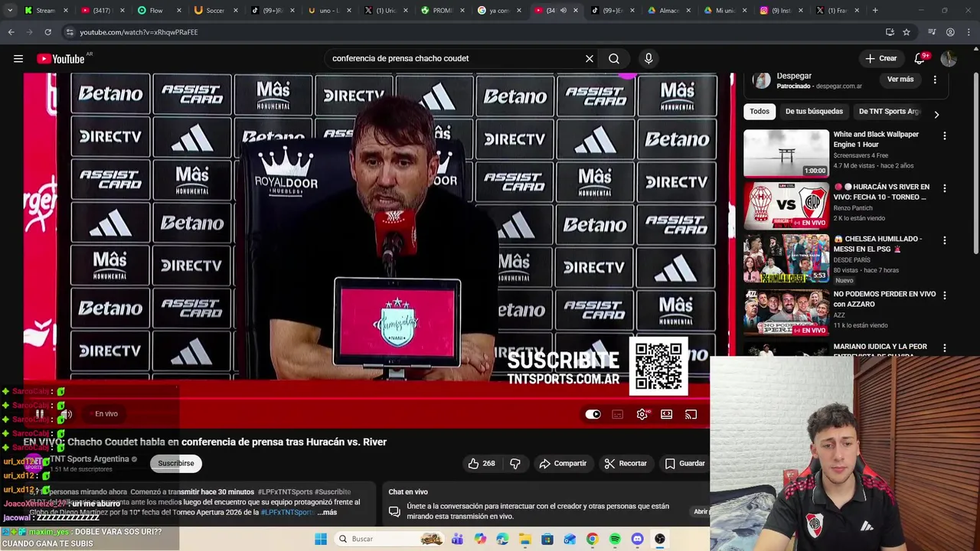Open Microsoft Store from the taskbar
Viewport: 980px width, 551px height.
[547, 539]
